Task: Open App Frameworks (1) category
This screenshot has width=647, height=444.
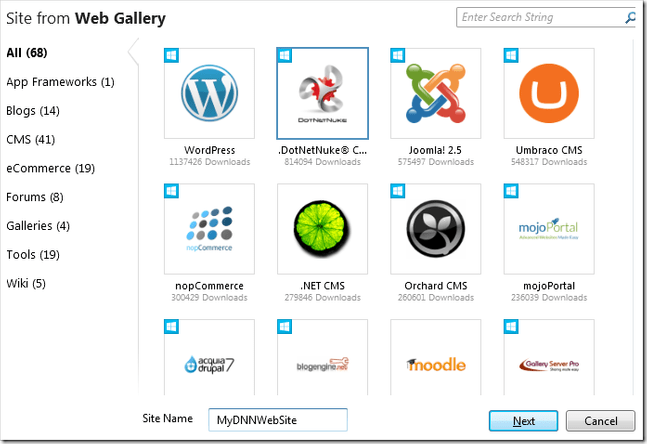Action: click(x=60, y=82)
